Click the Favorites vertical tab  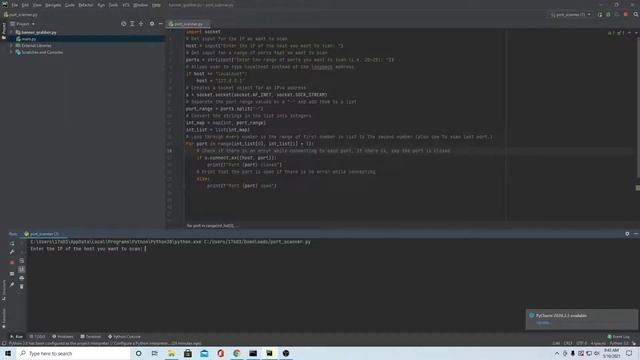click(x=4, y=318)
